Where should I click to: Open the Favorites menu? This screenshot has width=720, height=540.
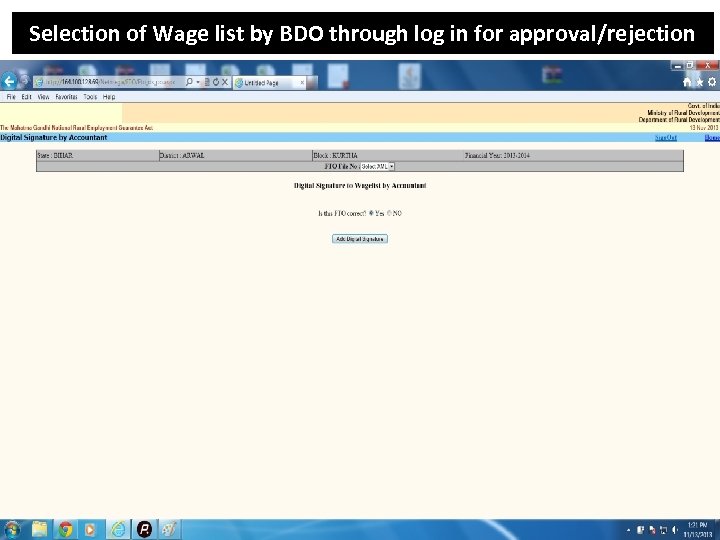tap(66, 97)
